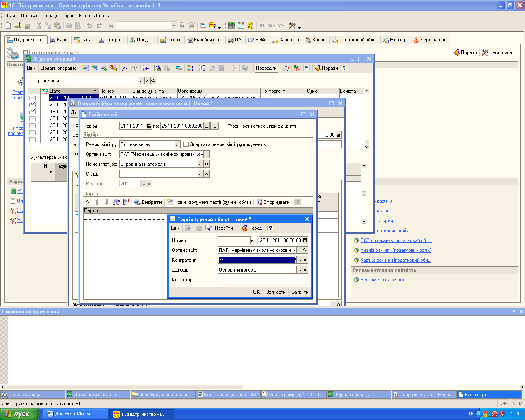Click Новий документ партії (ручний облік) button

[209, 202]
